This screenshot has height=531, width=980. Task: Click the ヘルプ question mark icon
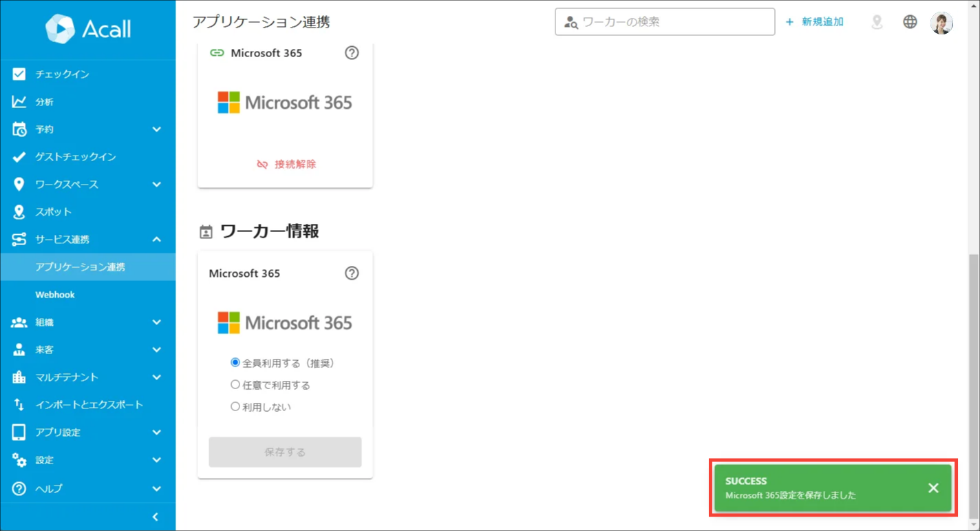tap(19, 488)
